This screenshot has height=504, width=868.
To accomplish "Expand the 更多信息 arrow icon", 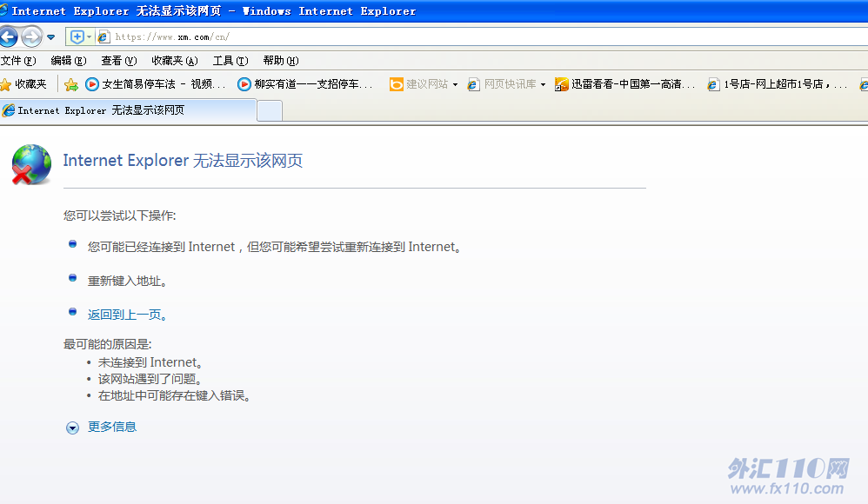I will coord(72,428).
